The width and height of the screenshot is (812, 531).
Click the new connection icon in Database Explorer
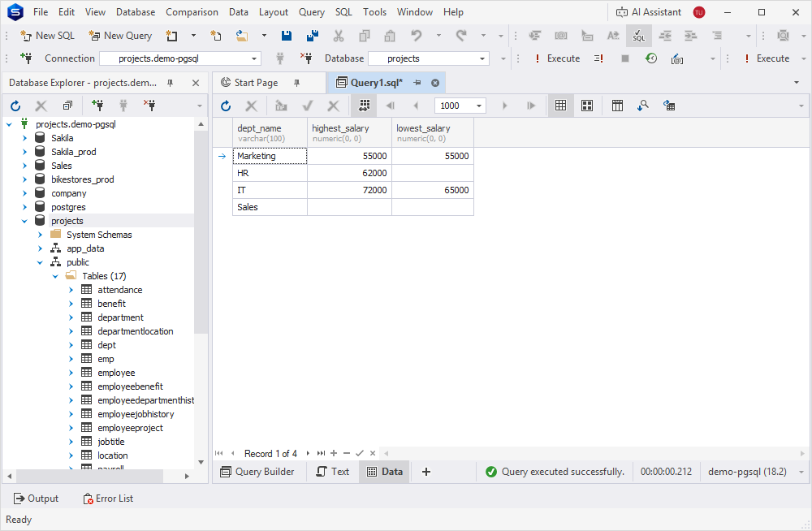pos(97,106)
